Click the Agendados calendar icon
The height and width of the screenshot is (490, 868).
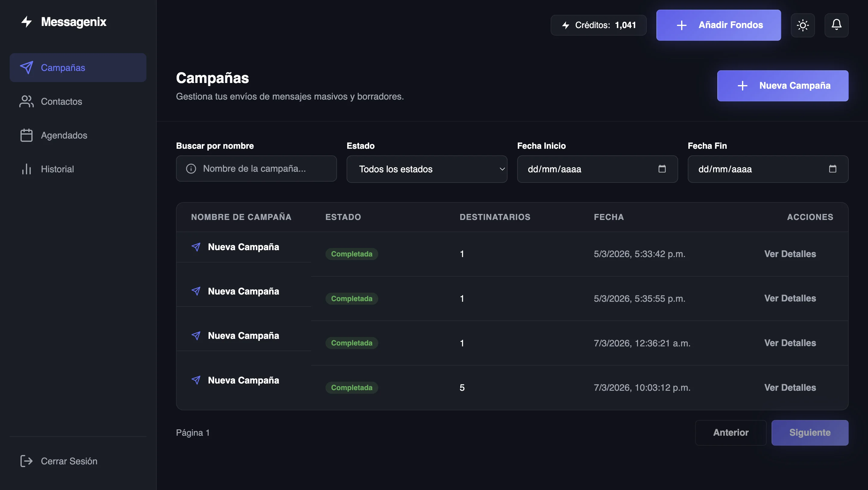(x=27, y=135)
